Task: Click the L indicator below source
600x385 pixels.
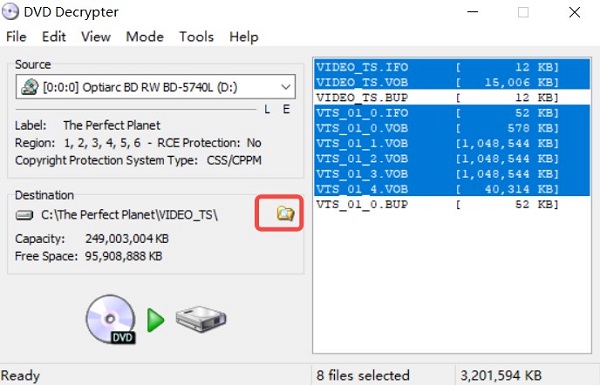Action: coord(267,109)
